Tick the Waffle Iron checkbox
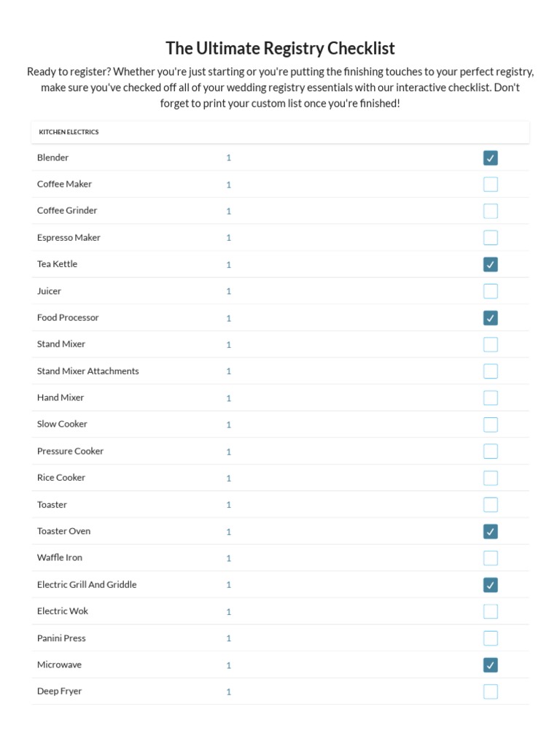This screenshot has height=747, width=560. coord(491,558)
